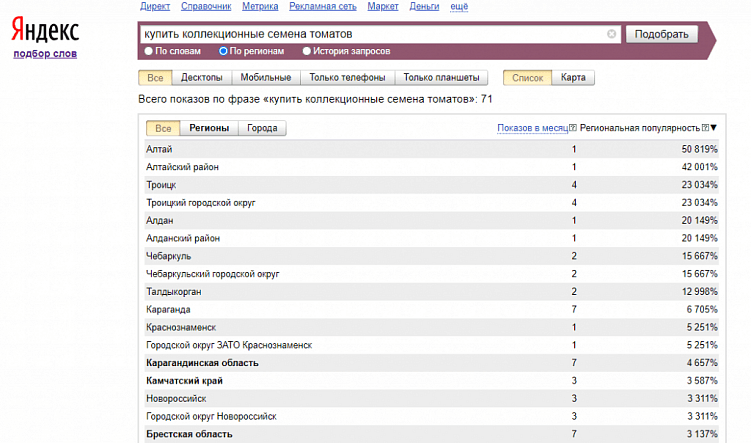
Task: Open the подбор слов link
Action: [45, 54]
